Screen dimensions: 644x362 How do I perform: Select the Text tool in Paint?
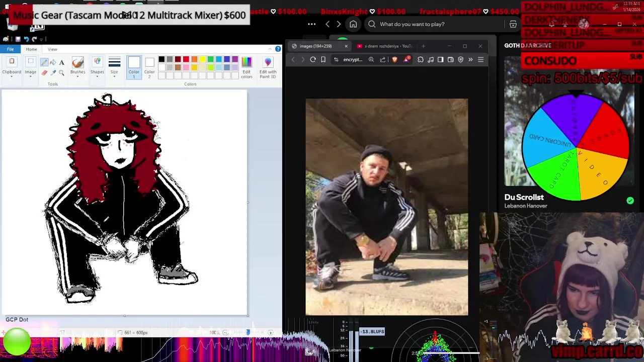[61, 62]
